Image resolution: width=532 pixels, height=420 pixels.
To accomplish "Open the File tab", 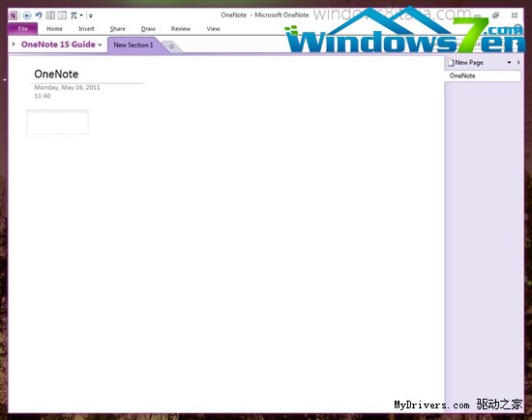I will pos(23,29).
